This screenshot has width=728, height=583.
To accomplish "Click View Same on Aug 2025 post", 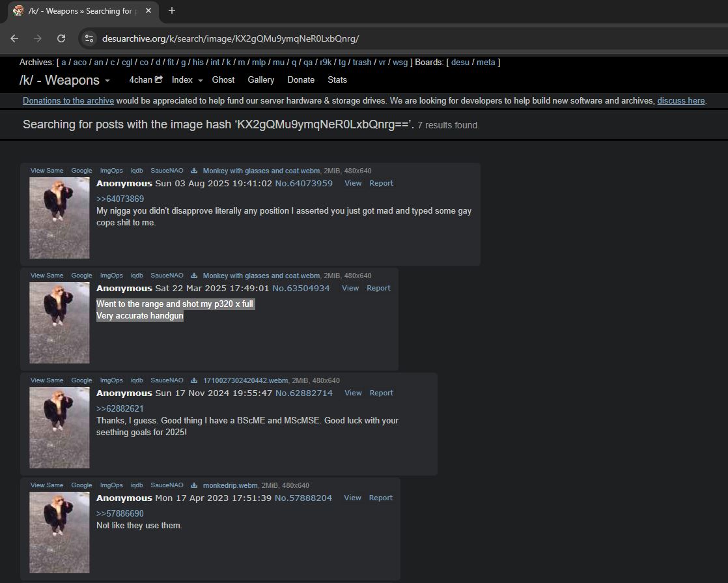I will (47, 171).
